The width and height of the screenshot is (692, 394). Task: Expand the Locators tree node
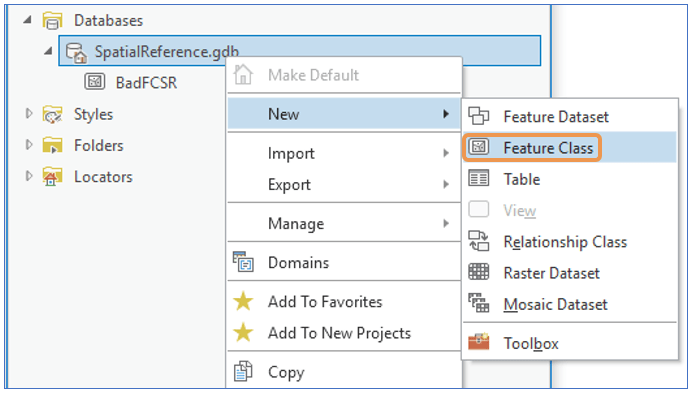(x=29, y=176)
